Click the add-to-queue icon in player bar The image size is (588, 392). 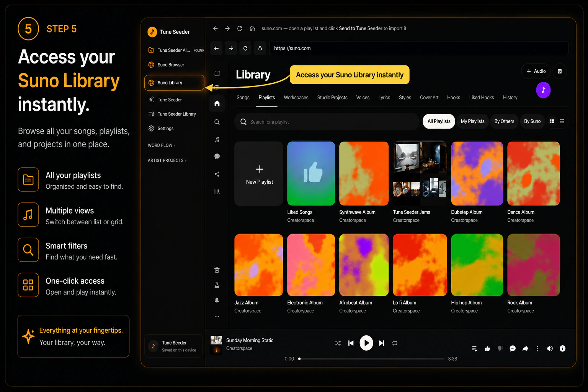click(x=475, y=348)
